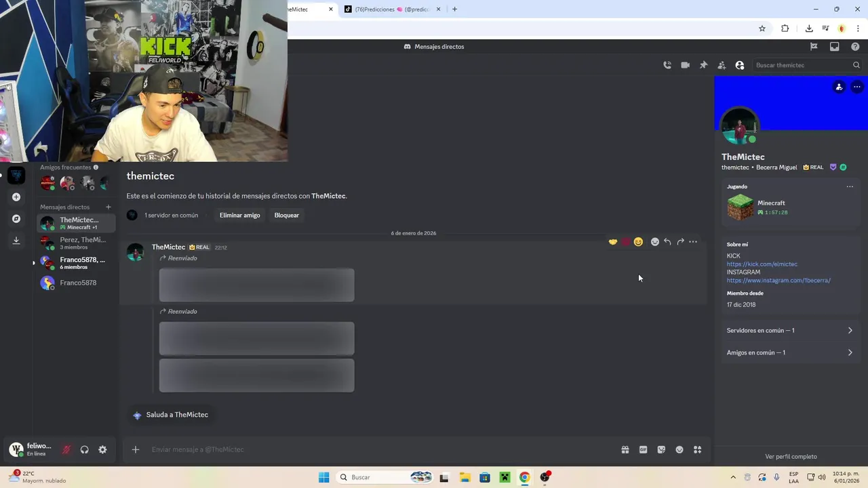Open the Franco5878 6 miembros group chat

coord(76,263)
